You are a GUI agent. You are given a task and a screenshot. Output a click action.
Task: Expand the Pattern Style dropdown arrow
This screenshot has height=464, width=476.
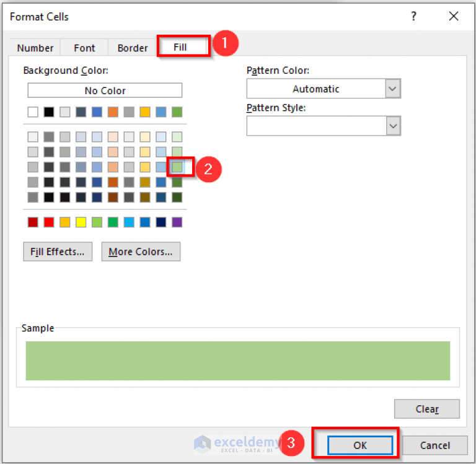point(393,126)
